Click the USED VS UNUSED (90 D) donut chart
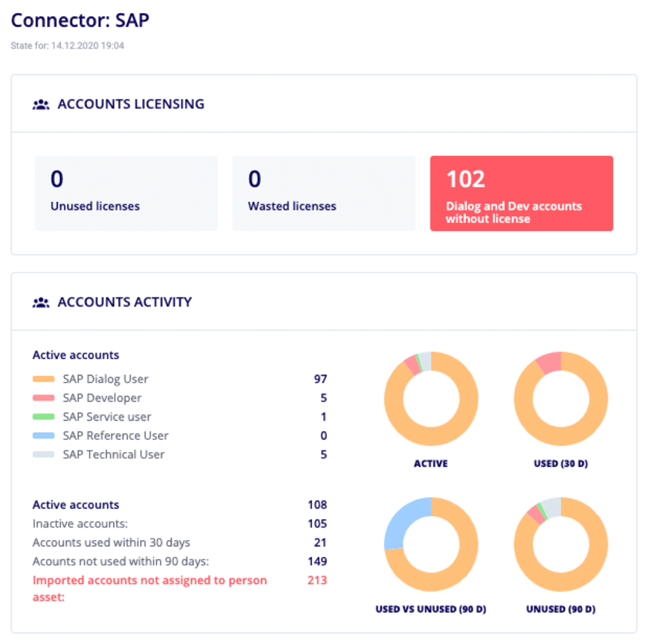The height and width of the screenshot is (644, 646). point(431,544)
